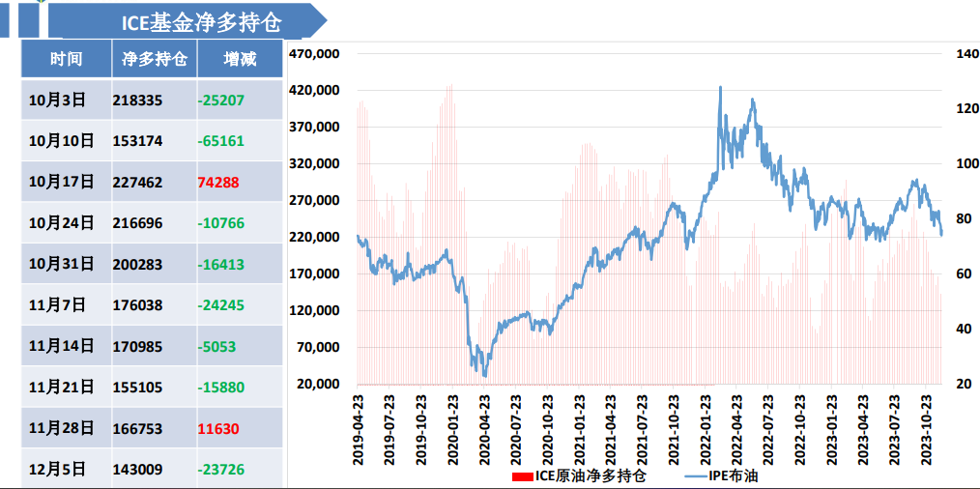Select the ICE基金净多持仓 title banner
Viewport: 980px width, 489px height.
(188, 22)
